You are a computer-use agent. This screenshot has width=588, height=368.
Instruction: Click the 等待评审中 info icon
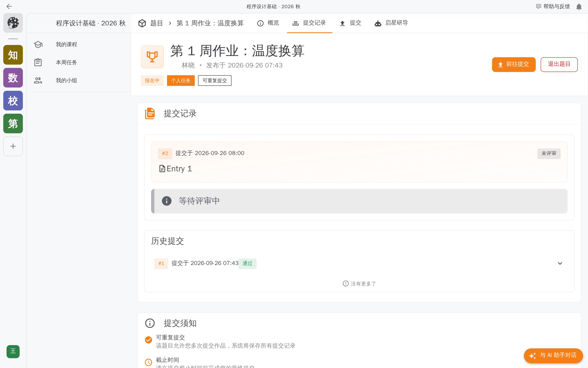166,201
